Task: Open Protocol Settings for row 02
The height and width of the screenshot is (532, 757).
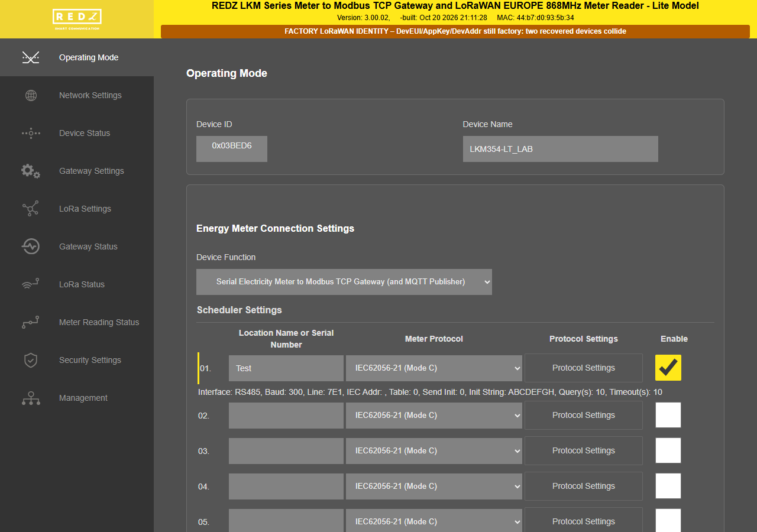Action: click(584, 415)
